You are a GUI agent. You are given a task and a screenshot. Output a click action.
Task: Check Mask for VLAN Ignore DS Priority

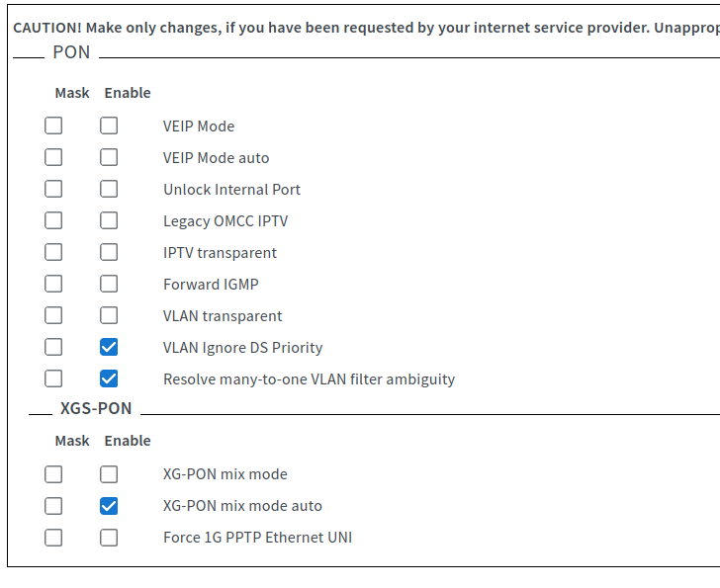pyautogui.click(x=53, y=348)
